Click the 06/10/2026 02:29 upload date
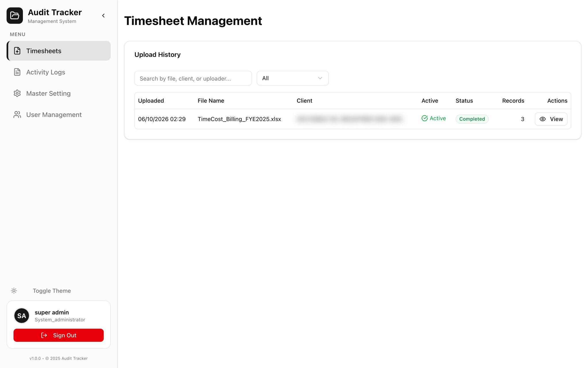 pos(162,119)
